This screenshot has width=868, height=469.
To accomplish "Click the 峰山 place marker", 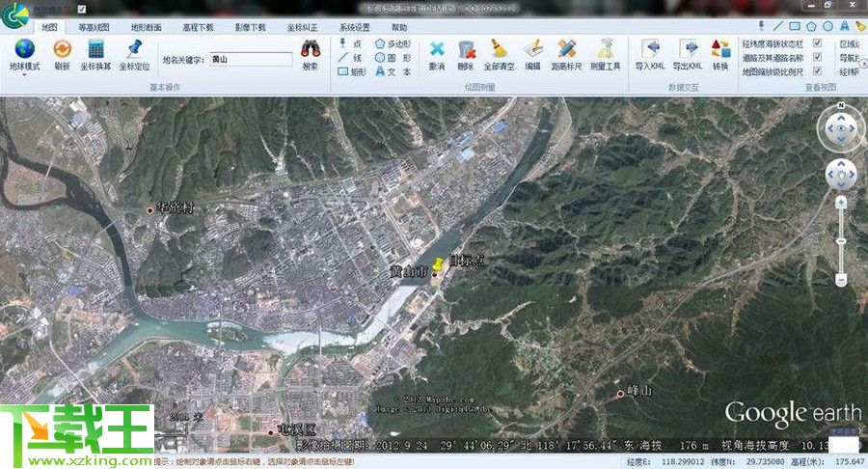I will 620,394.
